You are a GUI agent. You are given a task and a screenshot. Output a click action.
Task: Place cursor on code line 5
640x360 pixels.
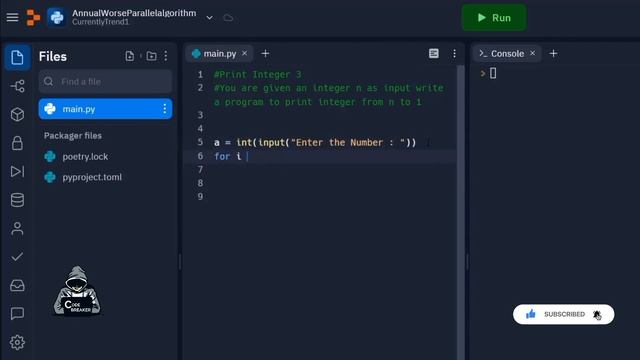coord(315,142)
